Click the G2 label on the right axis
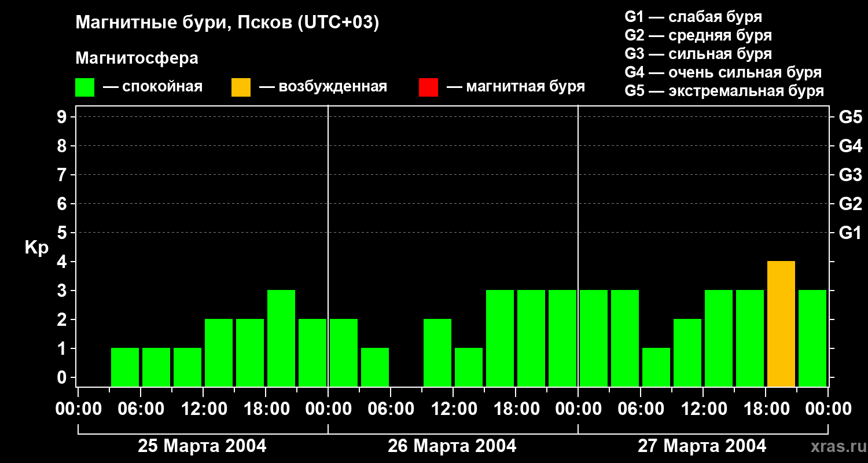The width and height of the screenshot is (868, 463). click(850, 204)
